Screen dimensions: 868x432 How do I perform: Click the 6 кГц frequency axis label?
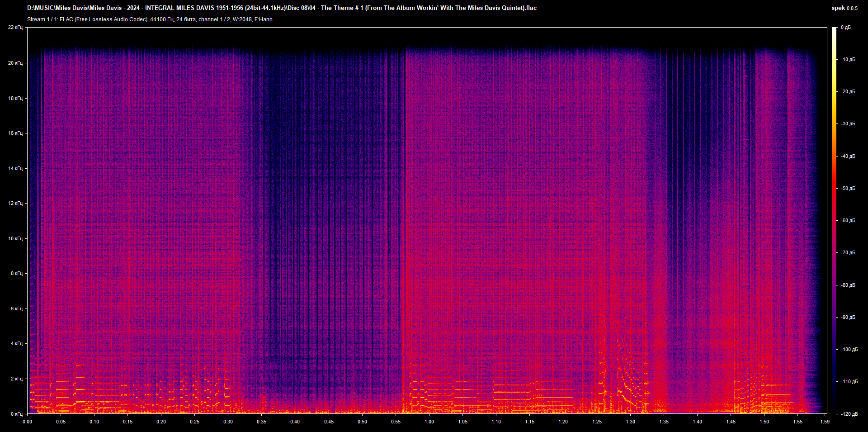[x=17, y=309]
